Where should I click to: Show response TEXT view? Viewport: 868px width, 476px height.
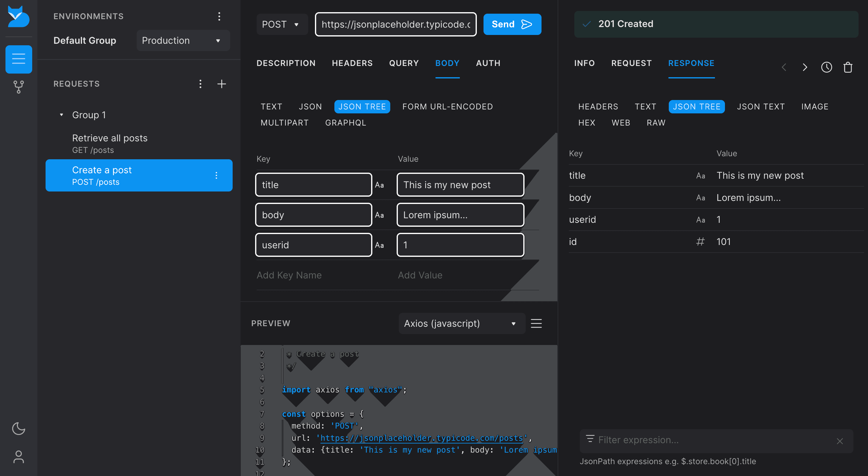pyautogui.click(x=645, y=107)
